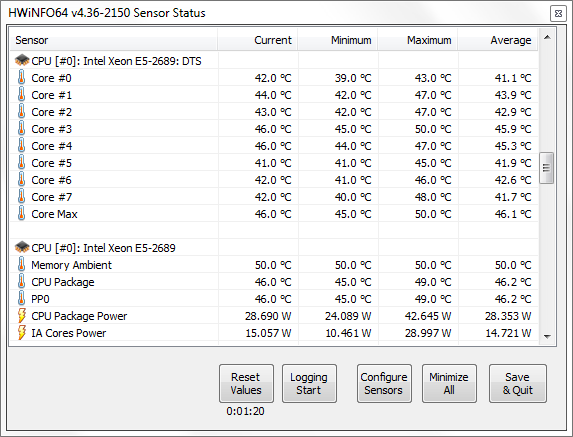This screenshot has height=437, width=573.
Task: Click the Reset Values button
Action: pos(246,383)
